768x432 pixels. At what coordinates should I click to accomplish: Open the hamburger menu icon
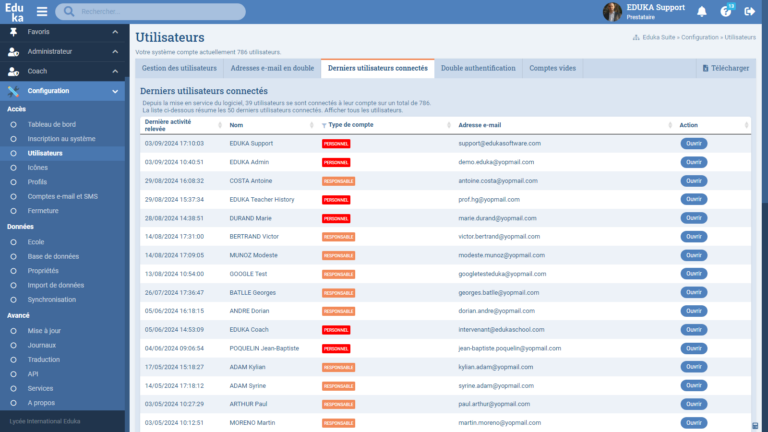42,12
